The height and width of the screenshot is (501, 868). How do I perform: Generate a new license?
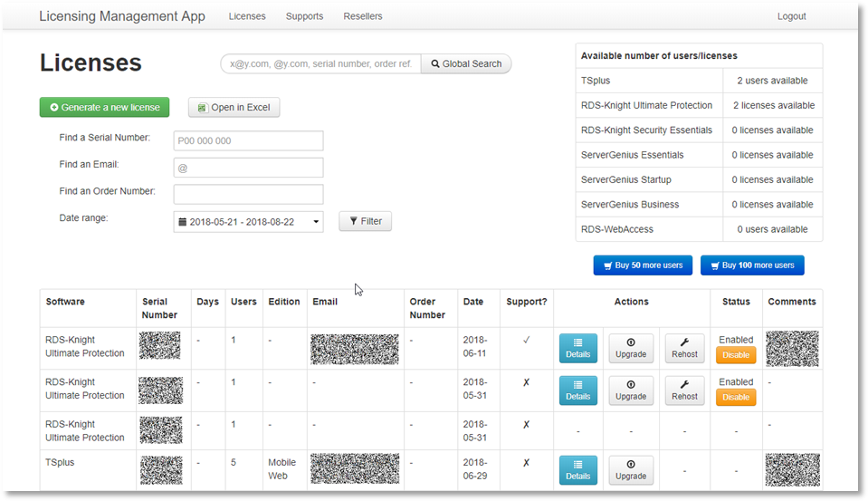tap(104, 107)
